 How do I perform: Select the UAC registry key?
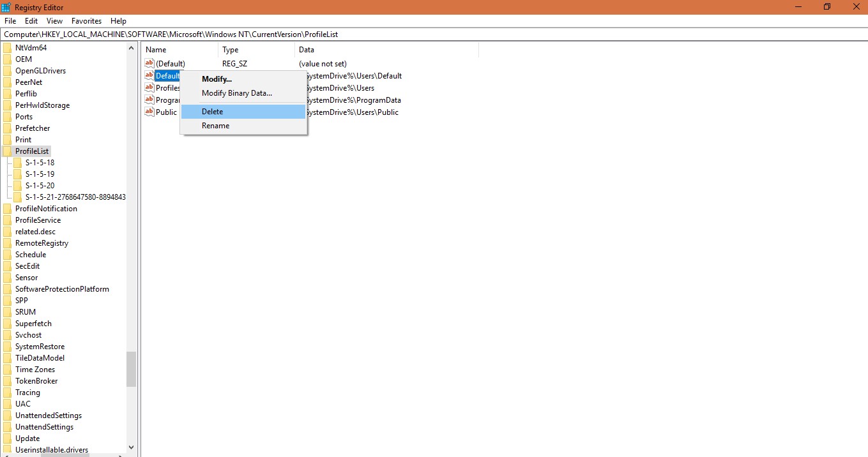(22, 403)
